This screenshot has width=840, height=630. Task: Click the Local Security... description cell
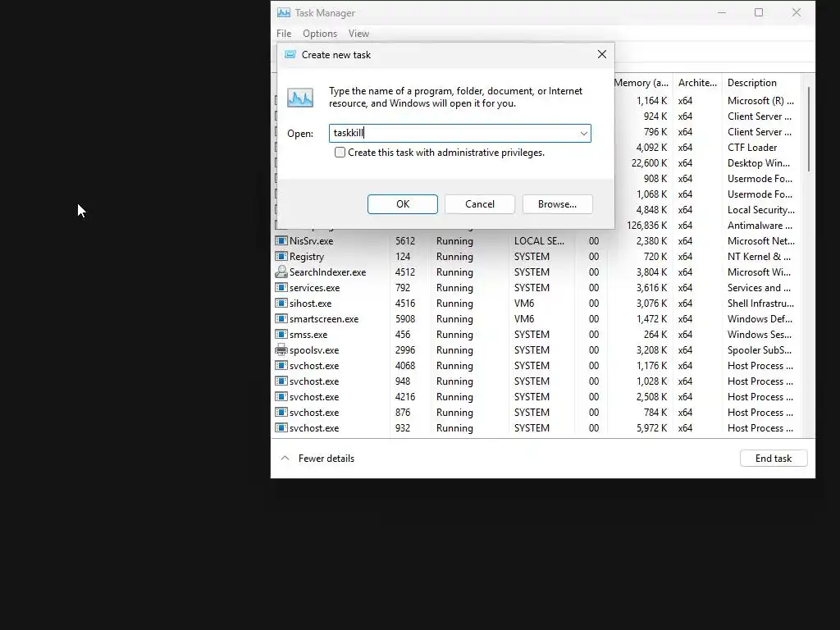pyautogui.click(x=760, y=210)
